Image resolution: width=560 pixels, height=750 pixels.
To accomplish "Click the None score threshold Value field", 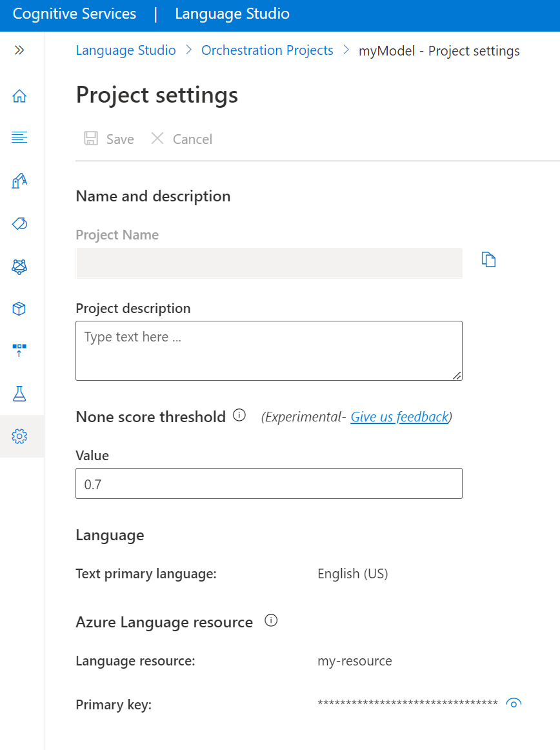I will pos(268,483).
